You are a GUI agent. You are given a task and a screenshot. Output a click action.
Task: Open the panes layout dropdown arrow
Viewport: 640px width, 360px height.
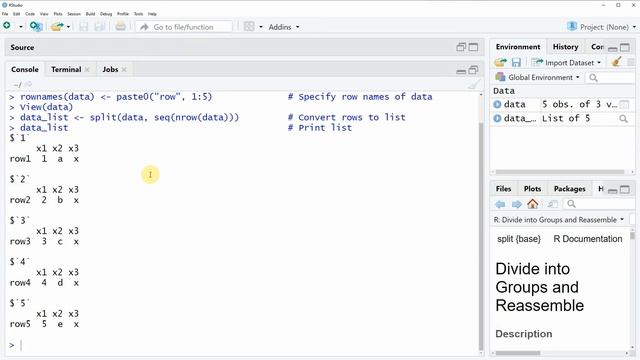(x=261, y=27)
